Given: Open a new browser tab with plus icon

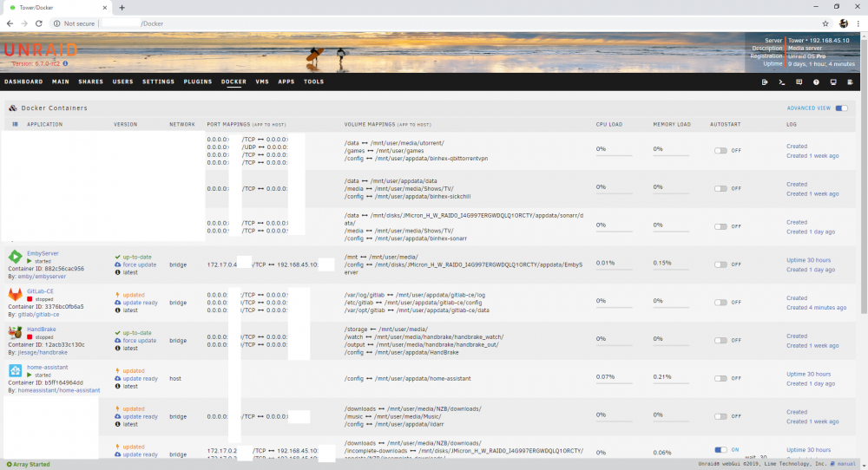Looking at the screenshot, I should (x=122, y=8).
